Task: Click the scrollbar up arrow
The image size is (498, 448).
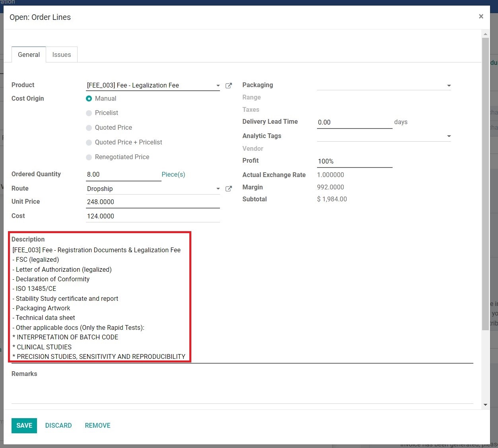Action: pyautogui.click(x=485, y=34)
